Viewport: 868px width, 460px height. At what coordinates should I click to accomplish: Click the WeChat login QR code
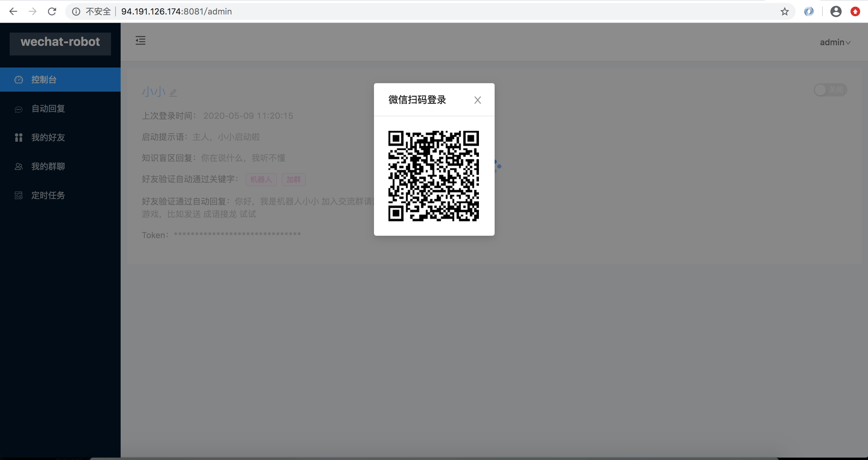coord(433,176)
